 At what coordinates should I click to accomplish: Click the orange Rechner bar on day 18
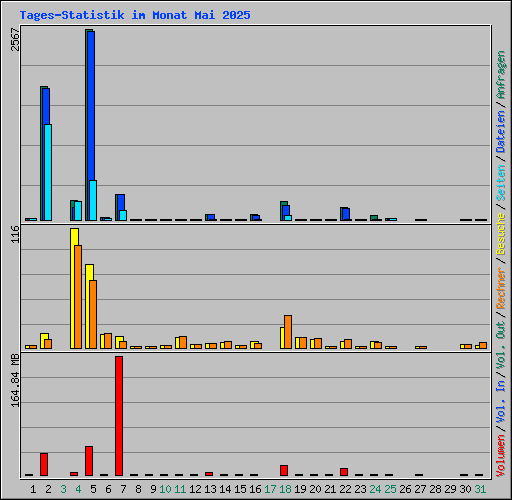pos(288,332)
